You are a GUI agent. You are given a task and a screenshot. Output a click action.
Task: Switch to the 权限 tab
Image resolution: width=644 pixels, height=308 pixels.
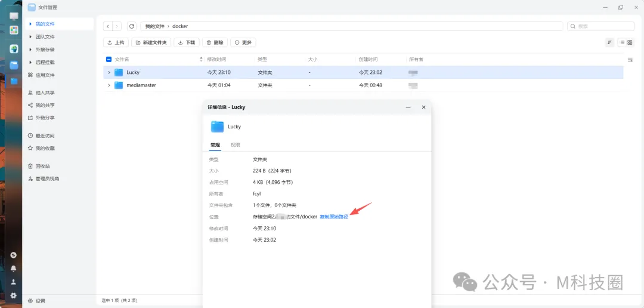click(236, 145)
